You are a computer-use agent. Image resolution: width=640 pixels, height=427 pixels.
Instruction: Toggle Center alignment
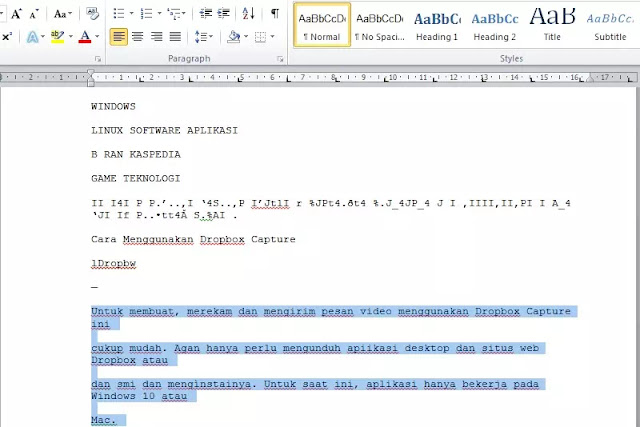pyautogui.click(x=138, y=37)
